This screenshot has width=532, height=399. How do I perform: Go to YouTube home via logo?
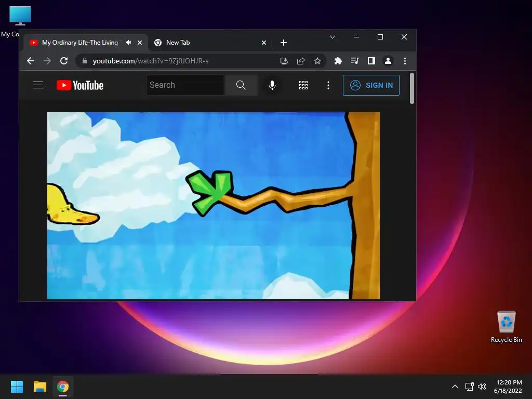tap(79, 85)
